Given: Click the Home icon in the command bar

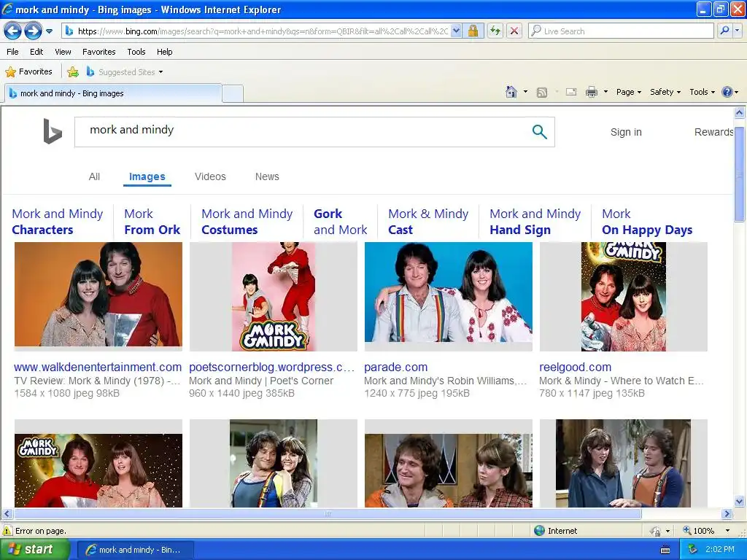Looking at the screenshot, I should (511, 92).
